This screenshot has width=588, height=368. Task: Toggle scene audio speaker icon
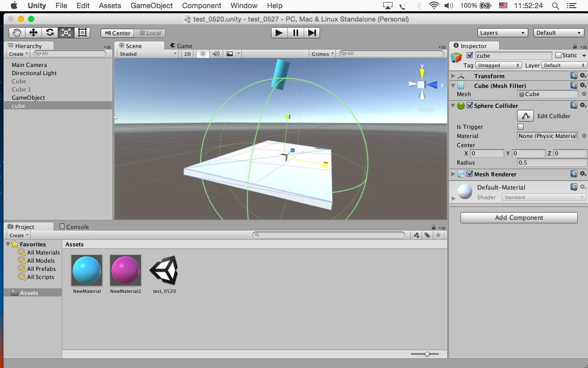click(x=215, y=54)
